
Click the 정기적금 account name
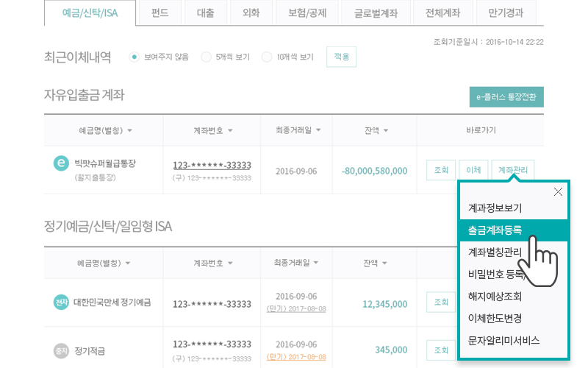90,351
